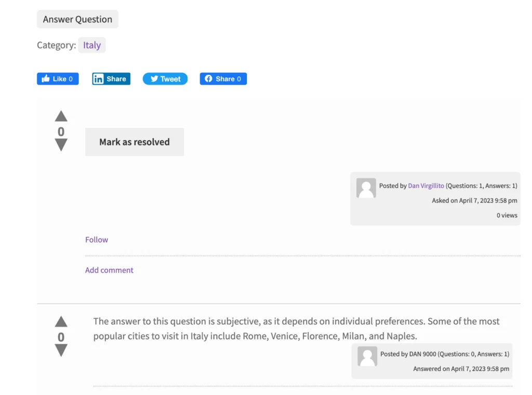This screenshot has width=532, height=395.
Task: Upvote DAN 9000's answer
Action: pos(61,321)
